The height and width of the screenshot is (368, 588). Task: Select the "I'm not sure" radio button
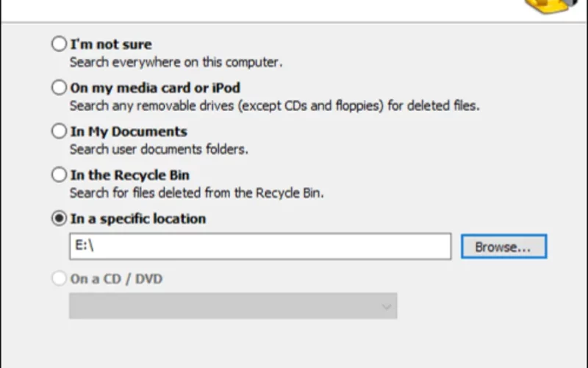(59, 44)
